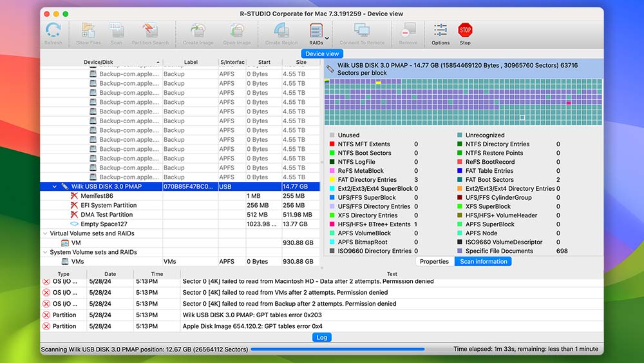
Task: Open the Options settings icon
Action: (440, 30)
